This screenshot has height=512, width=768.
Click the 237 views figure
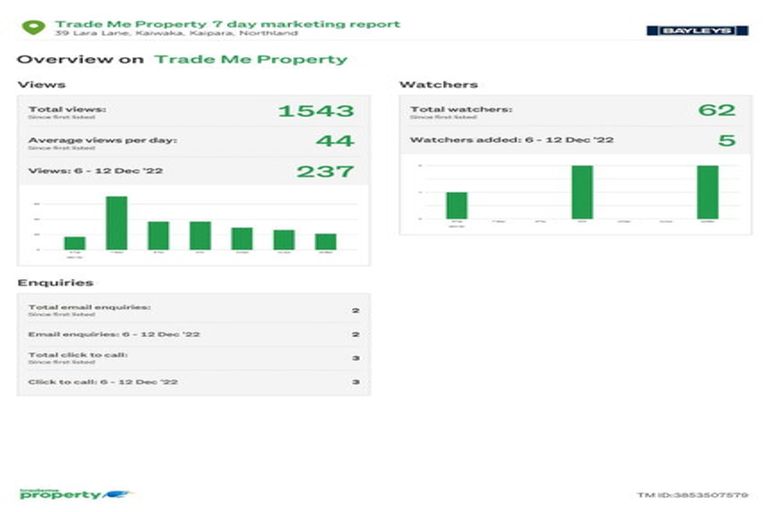point(325,171)
